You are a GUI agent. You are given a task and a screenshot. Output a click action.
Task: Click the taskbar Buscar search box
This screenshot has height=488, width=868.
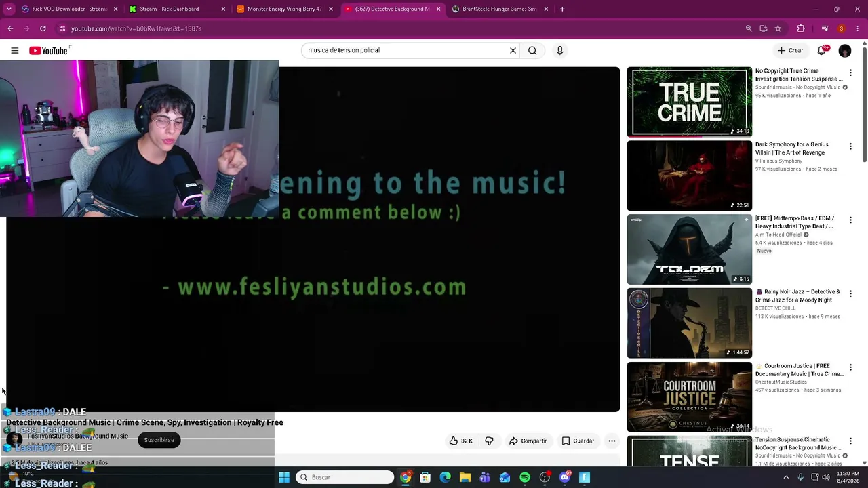pyautogui.click(x=346, y=477)
